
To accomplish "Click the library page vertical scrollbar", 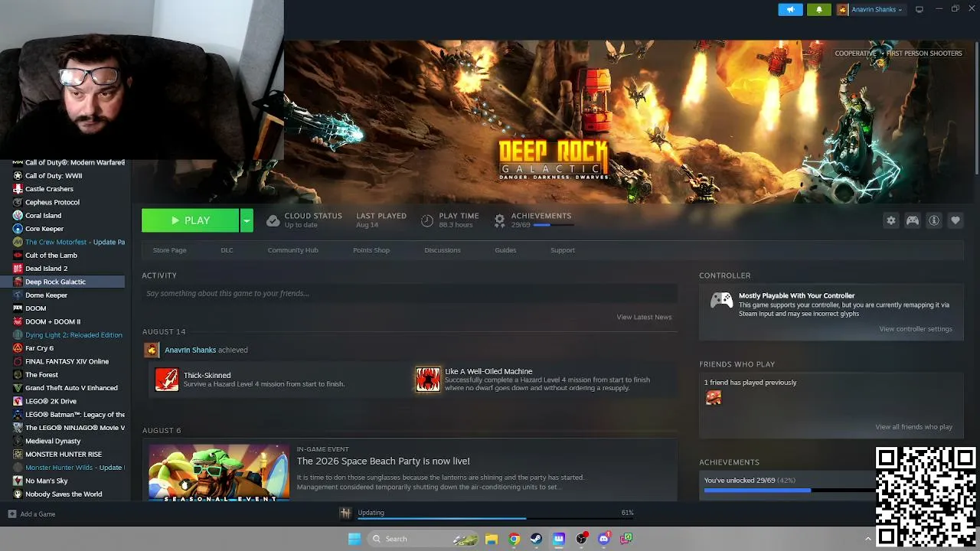I will coord(977,107).
